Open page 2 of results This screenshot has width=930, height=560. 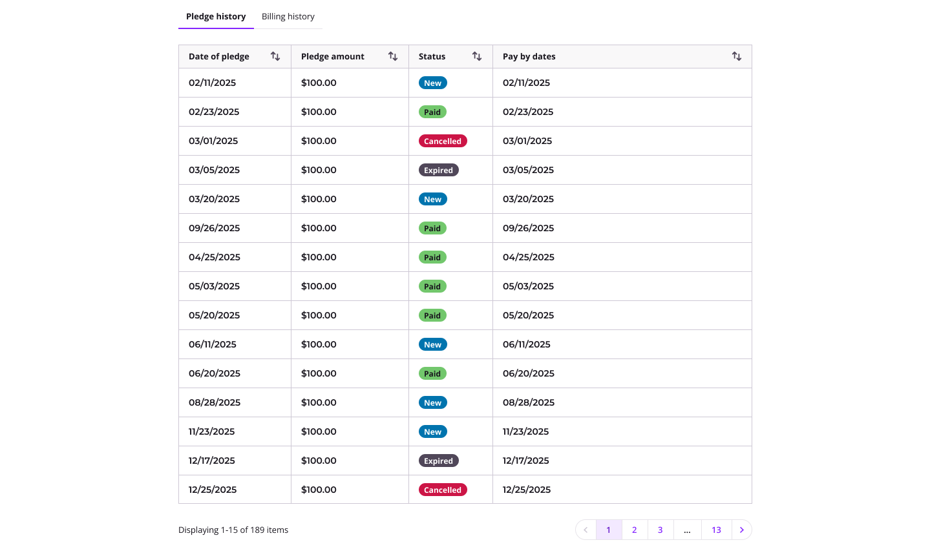click(635, 530)
